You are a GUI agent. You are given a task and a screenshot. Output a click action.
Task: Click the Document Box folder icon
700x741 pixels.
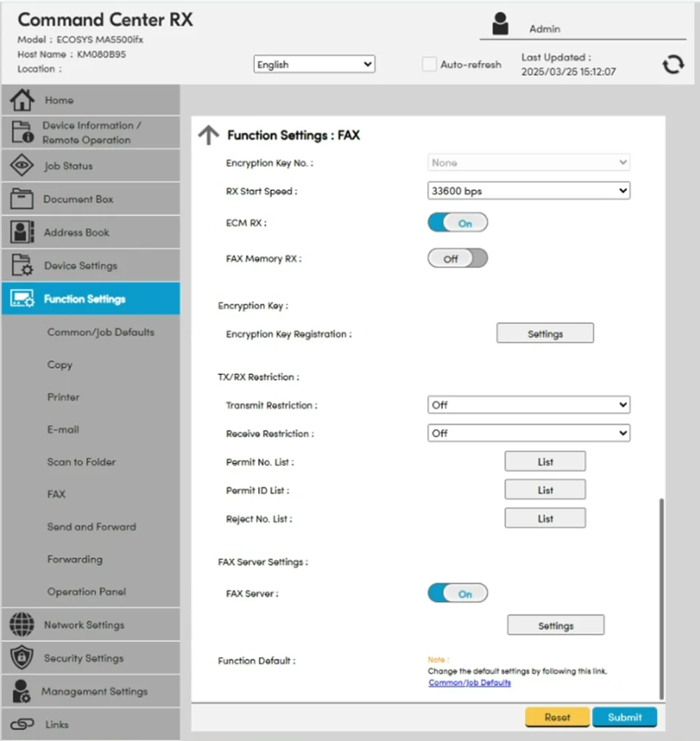22,199
